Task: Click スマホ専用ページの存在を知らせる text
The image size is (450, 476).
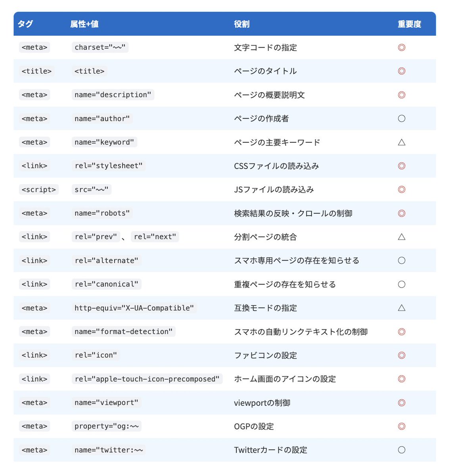Action: pyautogui.click(x=297, y=261)
